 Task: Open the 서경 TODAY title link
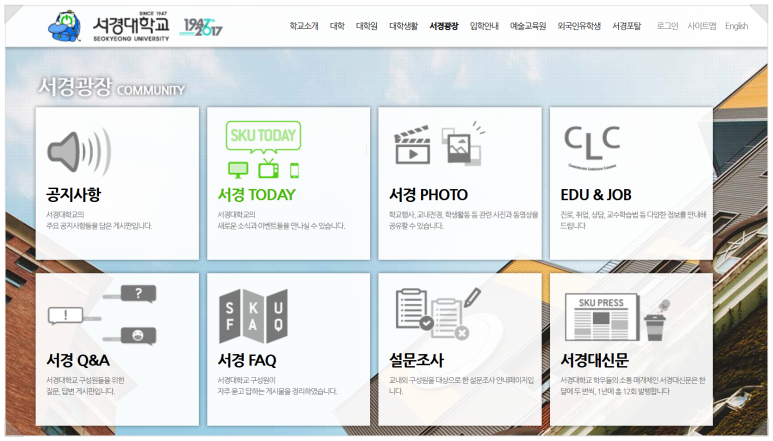click(x=256, y=194)
